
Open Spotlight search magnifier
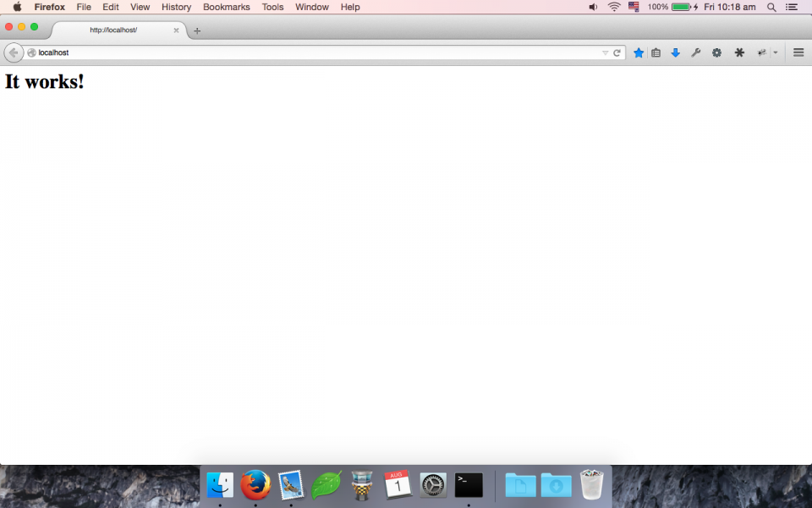tap(771, 7)
